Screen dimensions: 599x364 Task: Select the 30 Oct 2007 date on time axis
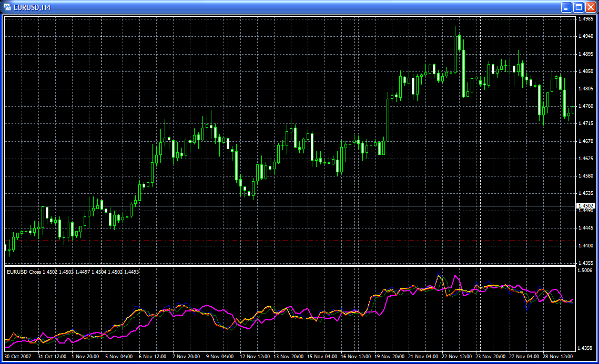pyautogui.click(x=18, y=356)
